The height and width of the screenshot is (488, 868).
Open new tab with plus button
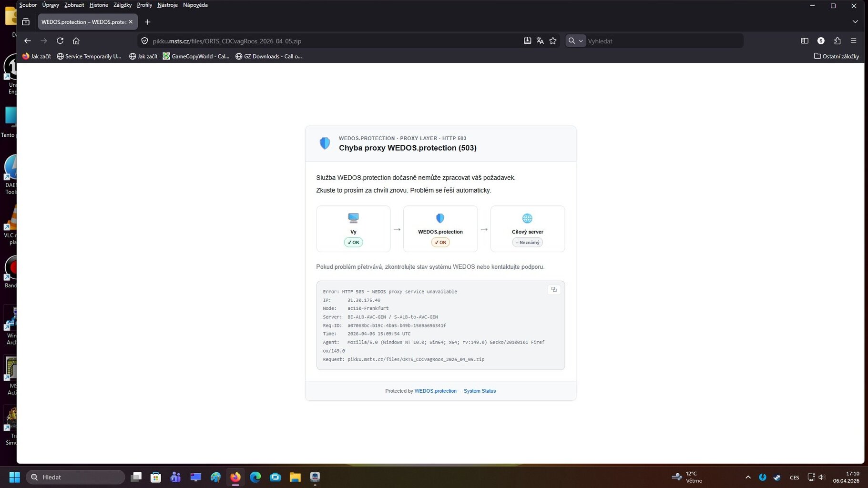coord(148,22)
